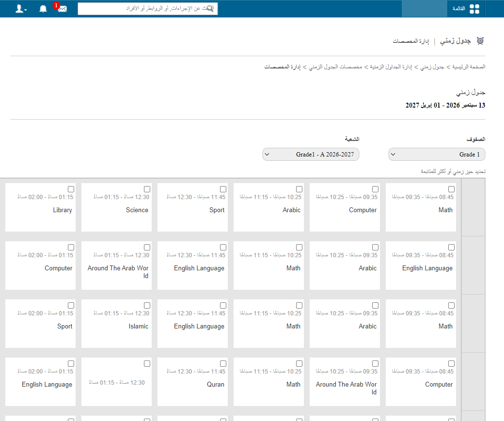504x421 pixels.
Task: Check the Computer 08:45 slot checkbox
Action: [452, 364]
